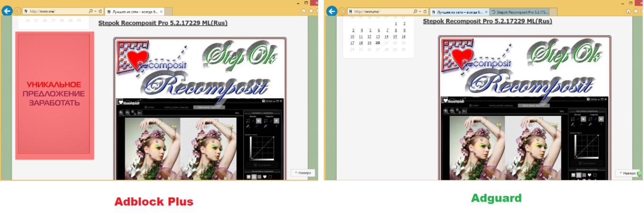Open the Stepok Recomposit Pro title link on right
The height and width of the screenshot is (215, 644).
click(487, 21)
